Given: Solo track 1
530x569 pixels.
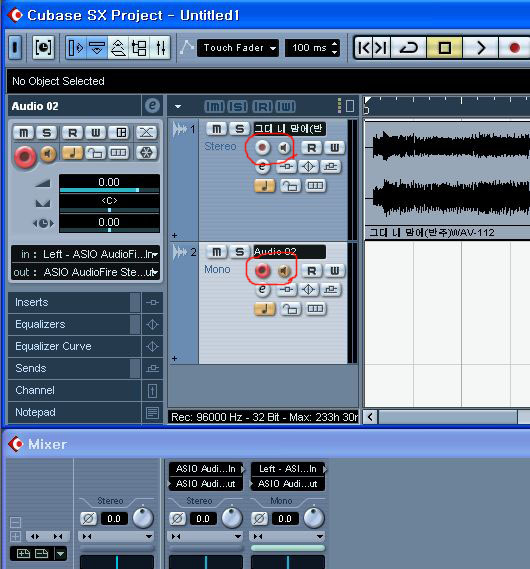Looking at the screenshot, I should [239, 128].
